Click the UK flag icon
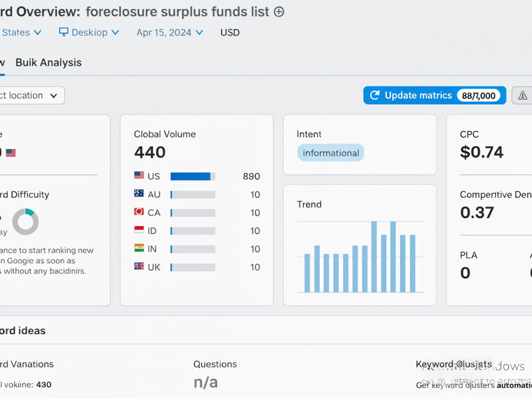Viewport: 532px width, 399px height. click(139, 267)
